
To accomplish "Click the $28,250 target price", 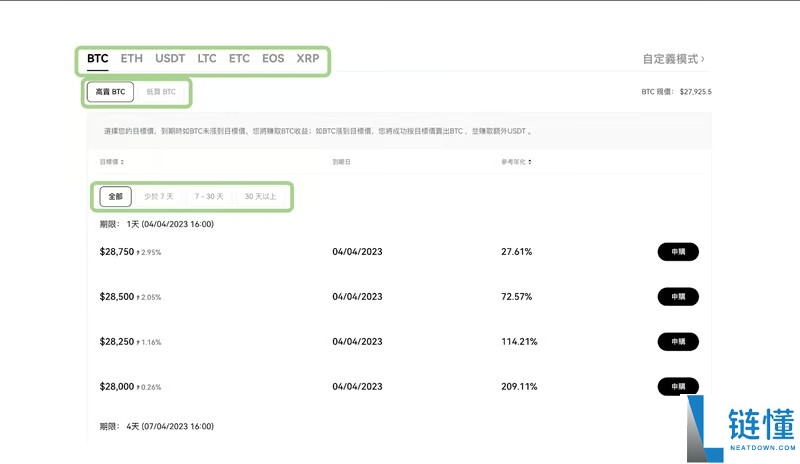I will (117, 341).
